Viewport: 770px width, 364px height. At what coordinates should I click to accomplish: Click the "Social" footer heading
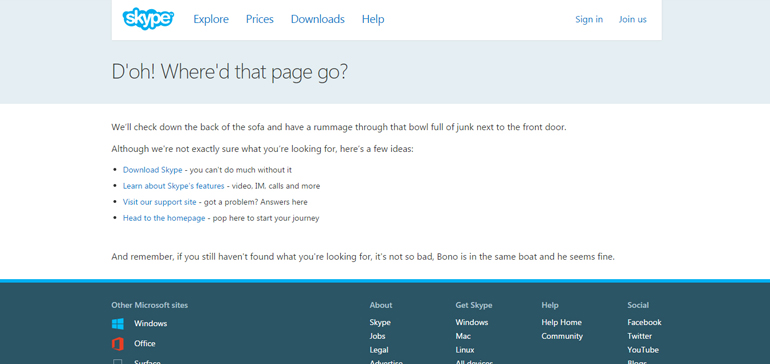[638, 305]
